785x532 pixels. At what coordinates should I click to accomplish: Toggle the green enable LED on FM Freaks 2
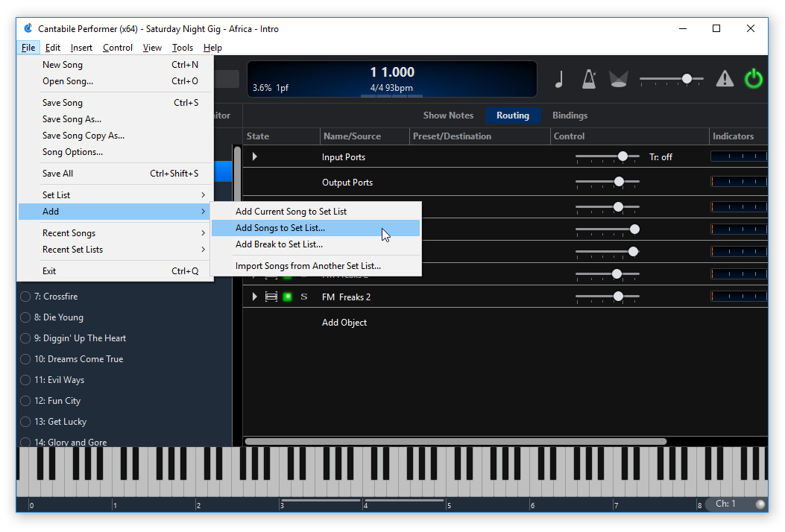(287, 297)
